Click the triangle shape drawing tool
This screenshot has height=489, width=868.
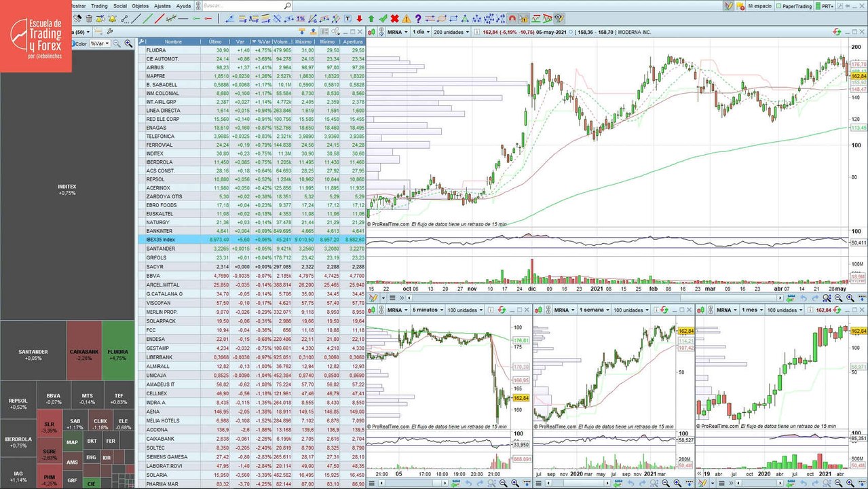click(465, 18)
